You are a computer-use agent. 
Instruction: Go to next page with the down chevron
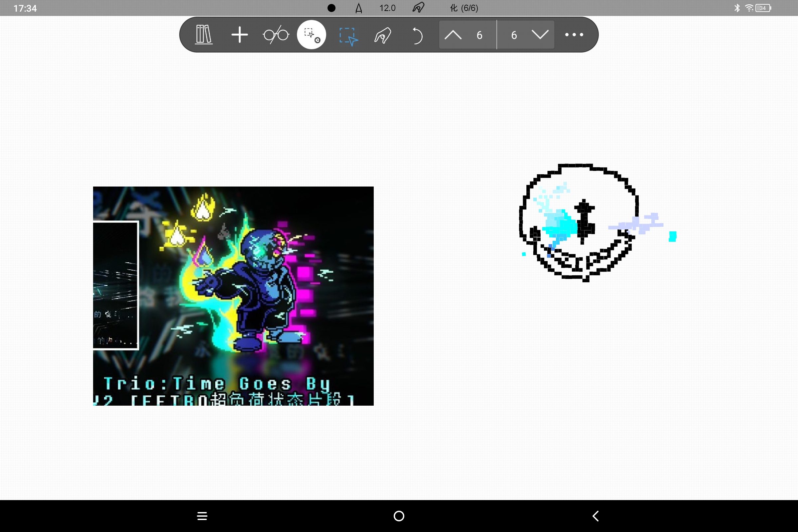pos(539,34)
